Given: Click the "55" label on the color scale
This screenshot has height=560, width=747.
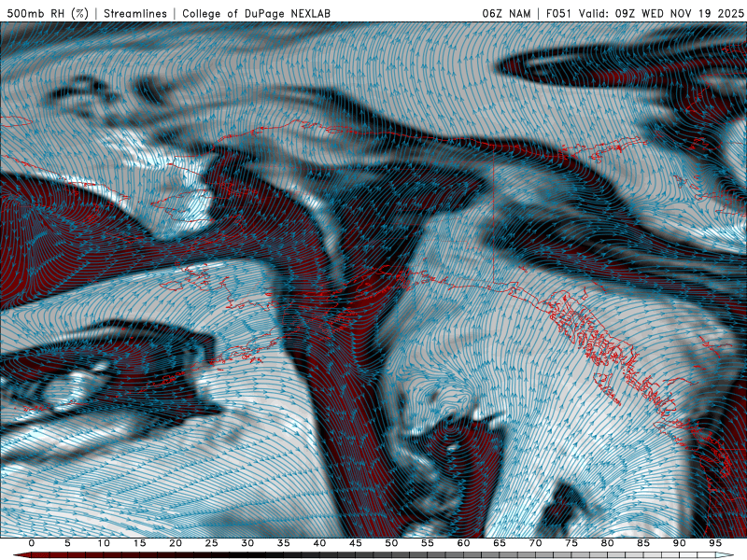Looking at the screenshot, I should click(x=428, y=543).
